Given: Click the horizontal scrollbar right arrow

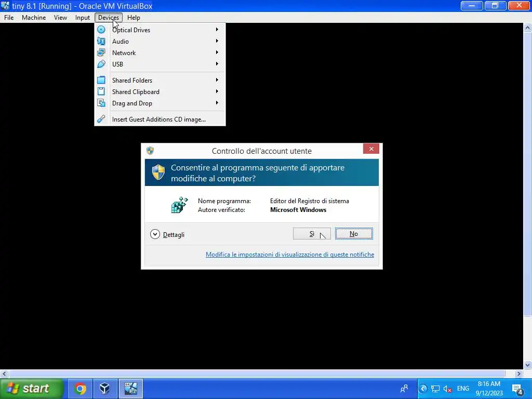Looking at the screenshot, I should pyautogui.click(x=519, y=374).
